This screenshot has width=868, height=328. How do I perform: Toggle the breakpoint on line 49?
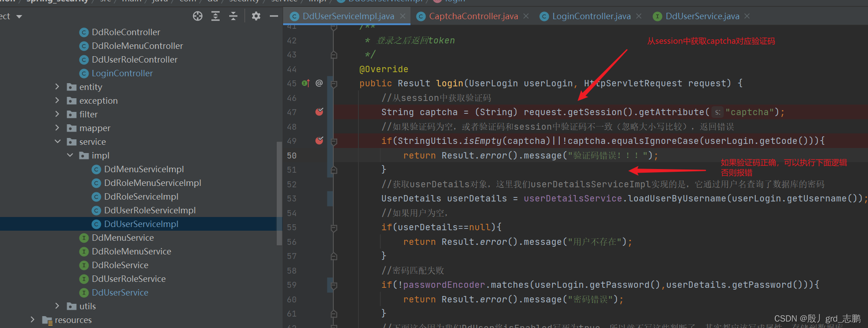(x=319, y=141)
